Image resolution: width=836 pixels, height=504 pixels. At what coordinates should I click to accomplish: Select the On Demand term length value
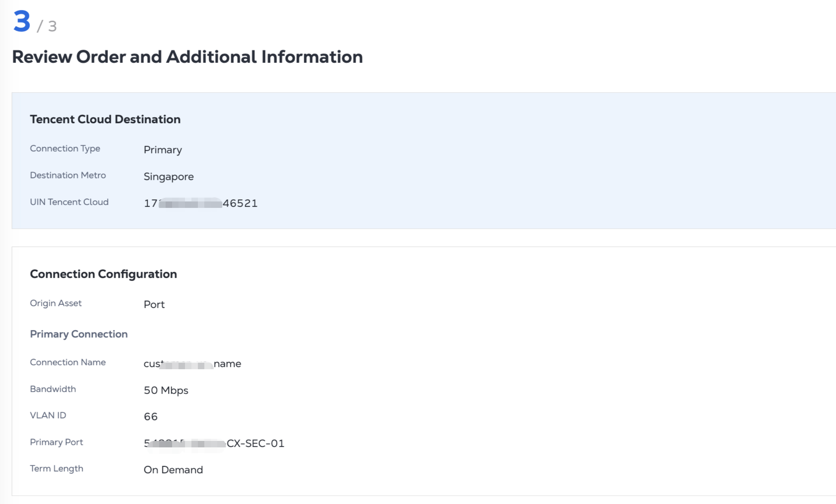click(x=173, y=470)
